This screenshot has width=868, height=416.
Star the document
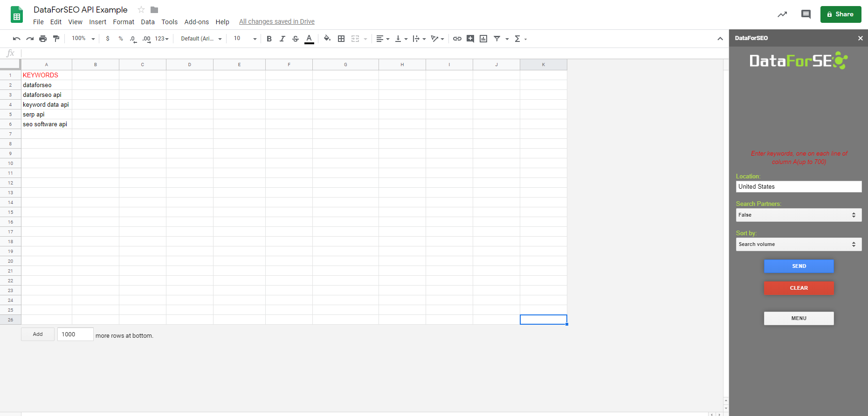141,10
